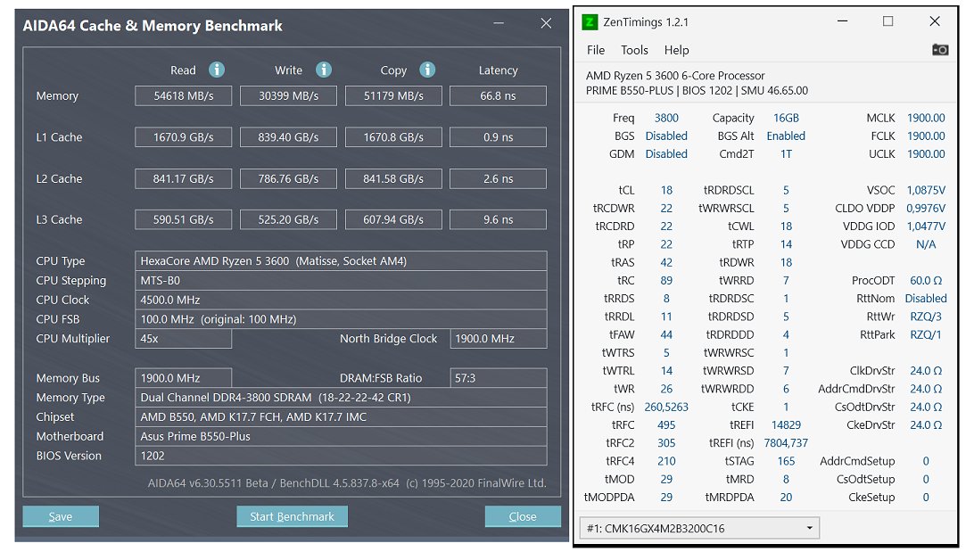
Task: Click Chipset field AMD B550
Action: tap(341, 416)
